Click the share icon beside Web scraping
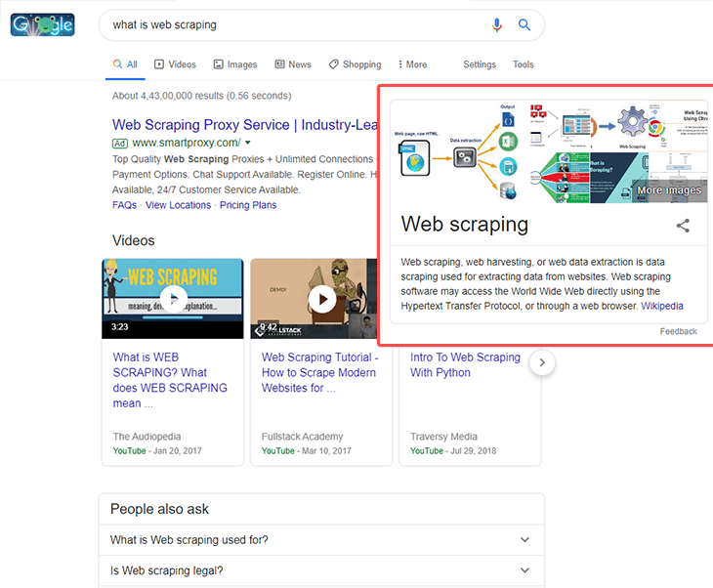The image size is (713, 588). point(683,226)
